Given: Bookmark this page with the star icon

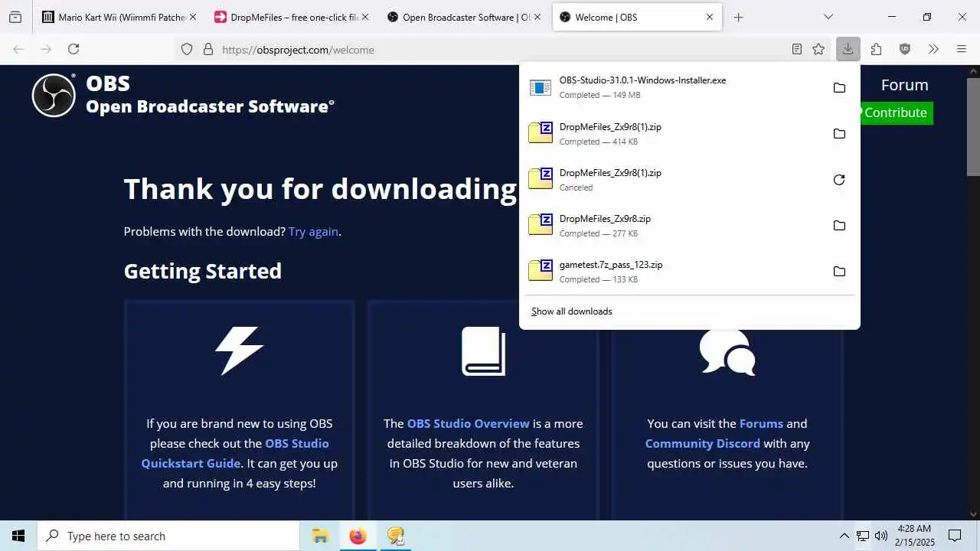Looking at the screenshot, I should [818, 49].
